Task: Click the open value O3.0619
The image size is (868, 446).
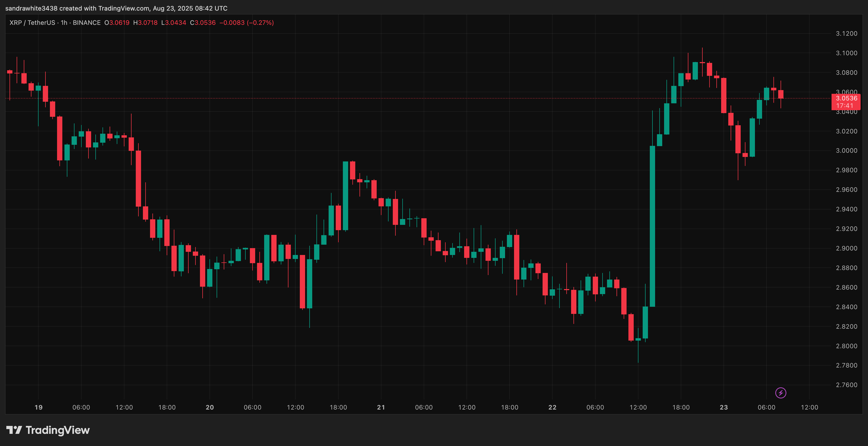Action: tap(117, 22)
